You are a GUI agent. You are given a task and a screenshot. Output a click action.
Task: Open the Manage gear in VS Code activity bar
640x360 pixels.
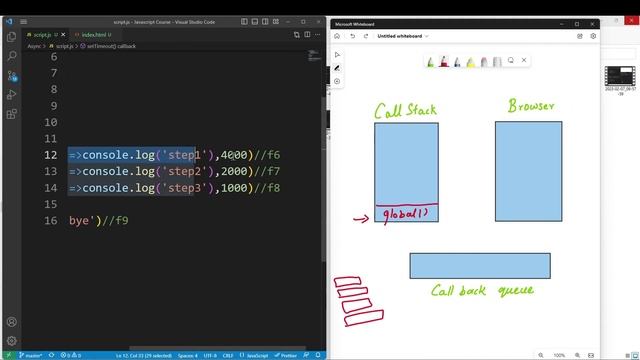[x=12, y=341]
